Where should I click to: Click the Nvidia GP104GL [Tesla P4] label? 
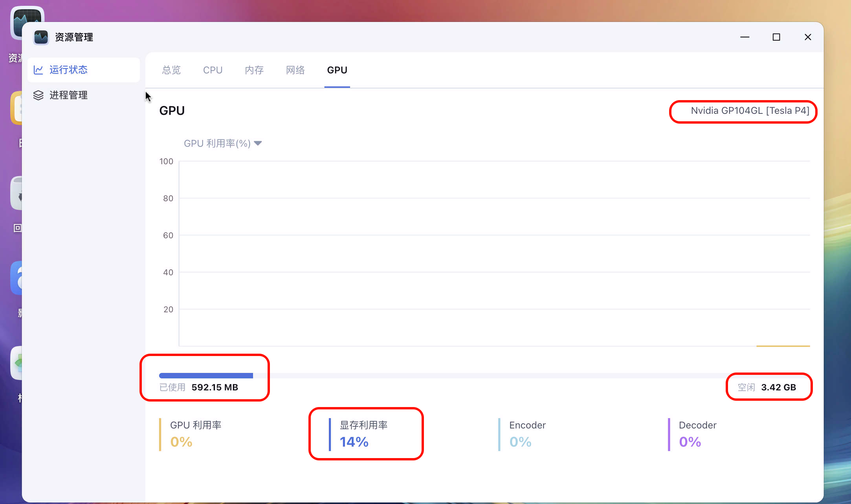coord(750,111)
